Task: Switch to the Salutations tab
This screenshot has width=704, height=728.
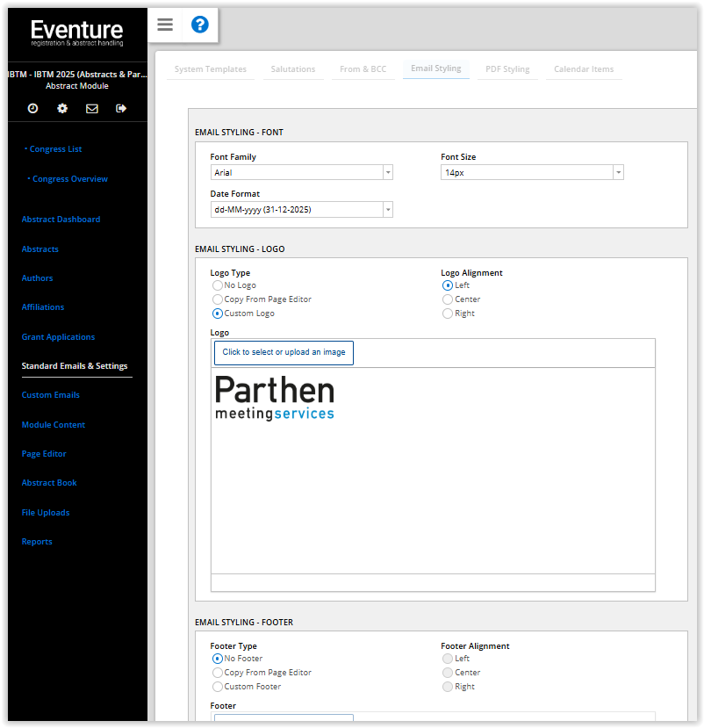Action: 293,69
